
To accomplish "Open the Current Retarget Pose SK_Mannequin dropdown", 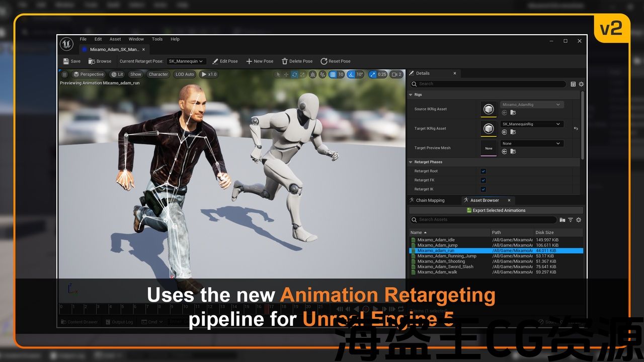I will pyautogui.click(x=186, y=61).
